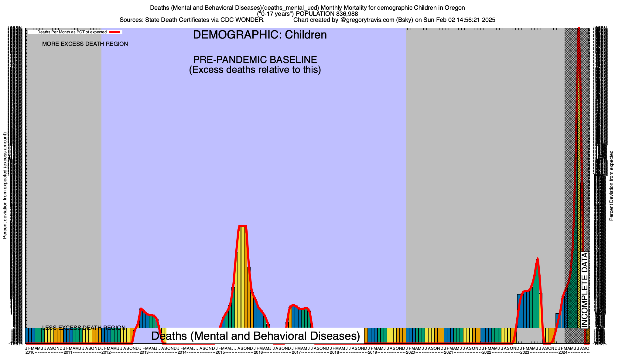622x364 pixels.
Task: Click the left 'Percent deviation from expected' axis title
Action: pyautogui.click(x=5, y=186)
